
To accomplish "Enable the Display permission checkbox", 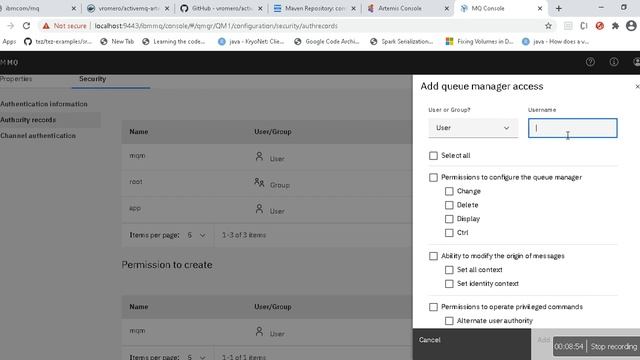I will 449,219.
